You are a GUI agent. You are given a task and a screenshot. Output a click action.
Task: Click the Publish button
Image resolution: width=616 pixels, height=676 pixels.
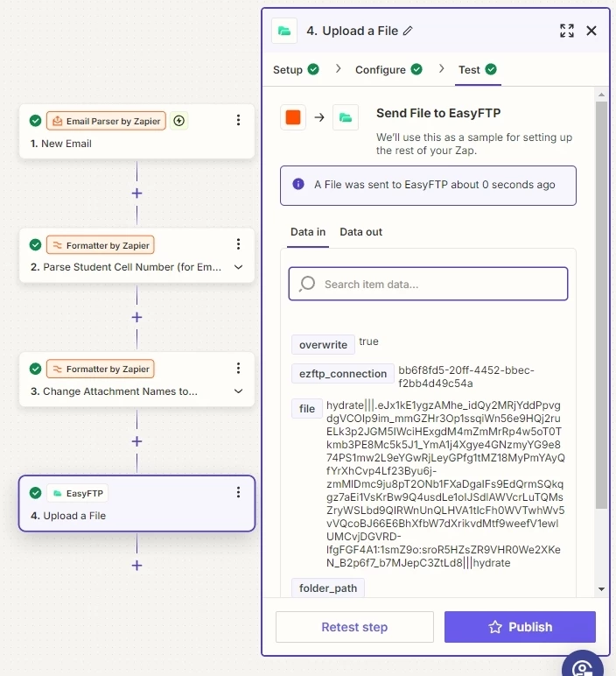coord(520,627)
